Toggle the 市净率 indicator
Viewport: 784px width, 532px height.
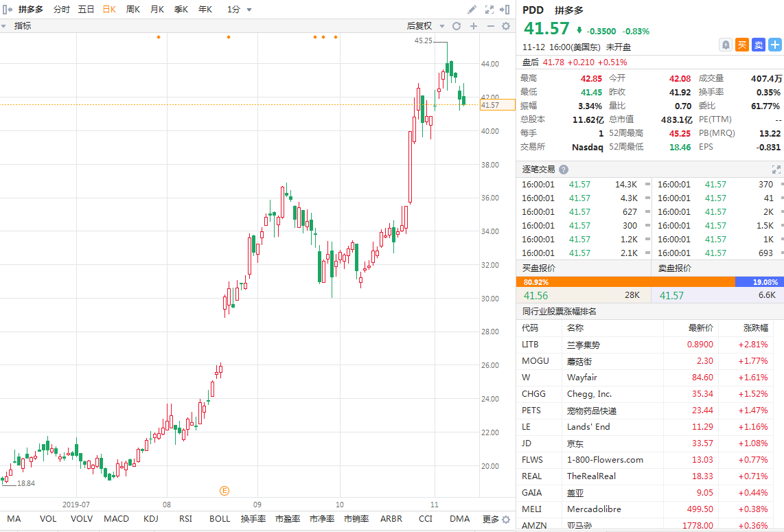coord(322,519)
